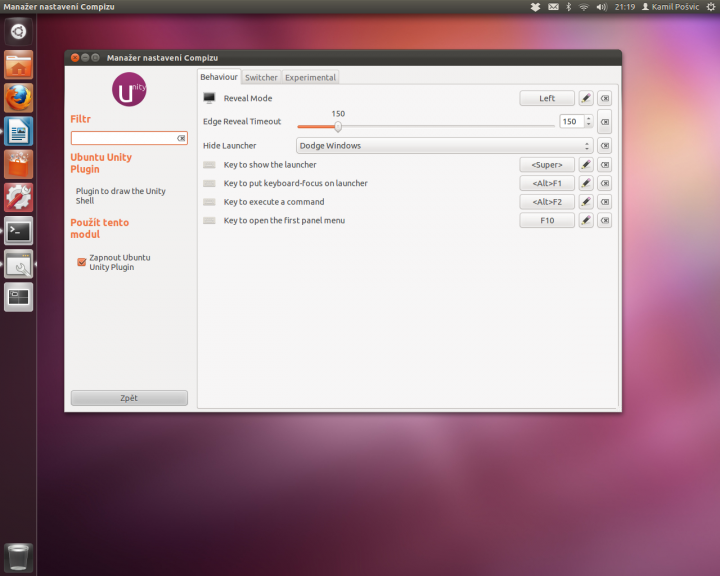Open the 21:19 clock menu

pos(625,7)
